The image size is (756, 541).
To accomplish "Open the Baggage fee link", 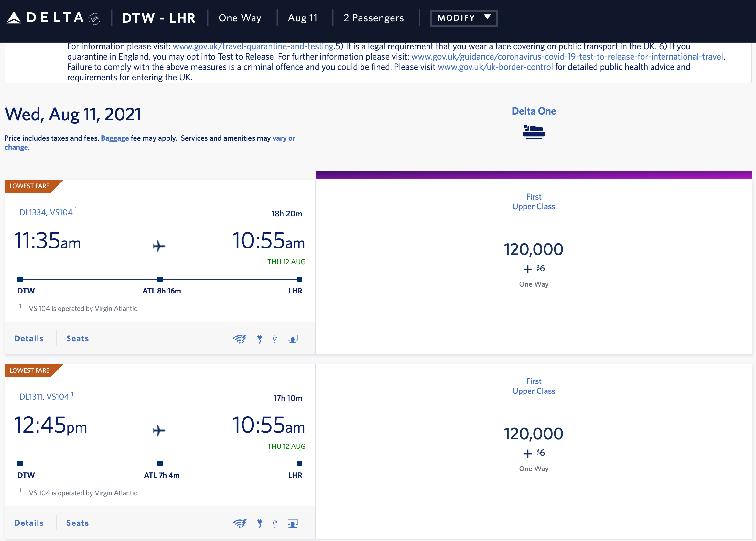I will click(x=114, y=138).
